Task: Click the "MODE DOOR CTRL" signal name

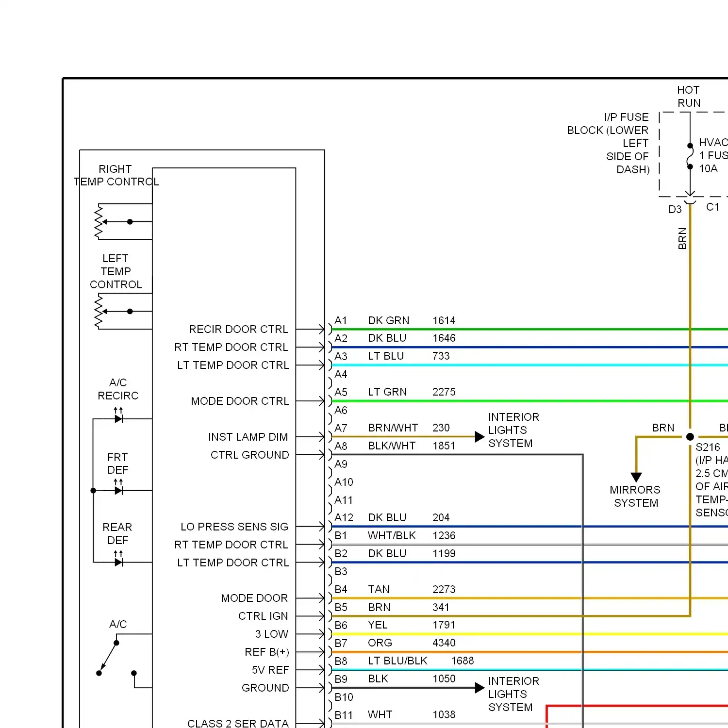Action: pyautogui.click(x=240, y=401)
